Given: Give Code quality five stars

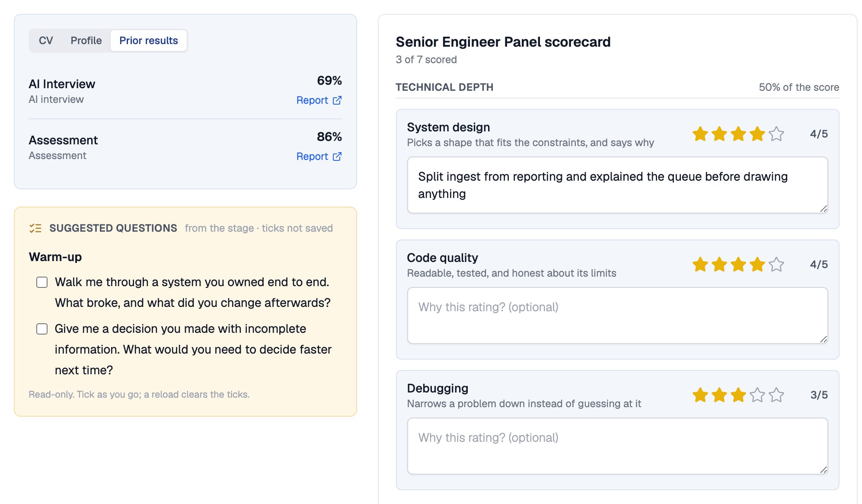Looking at the screenshot, I should 776,265.
